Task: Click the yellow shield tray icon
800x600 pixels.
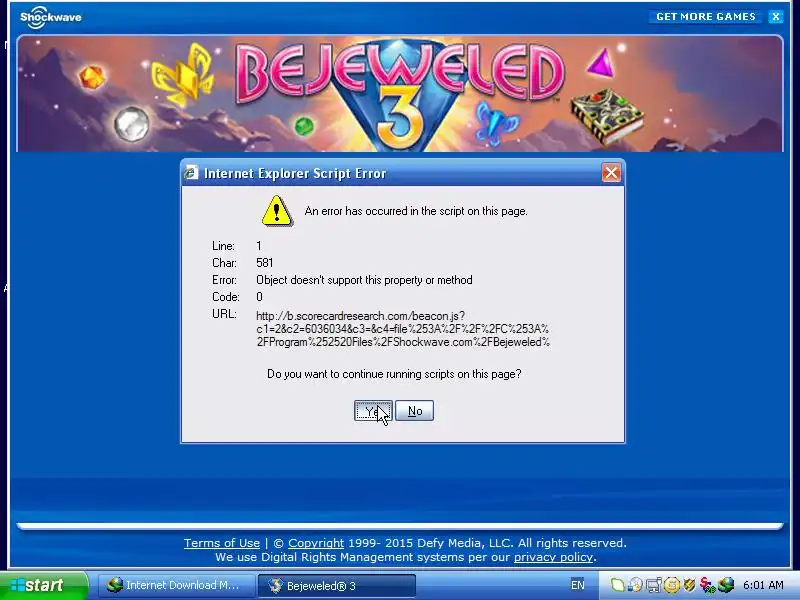Action: (x=689, y=585)
